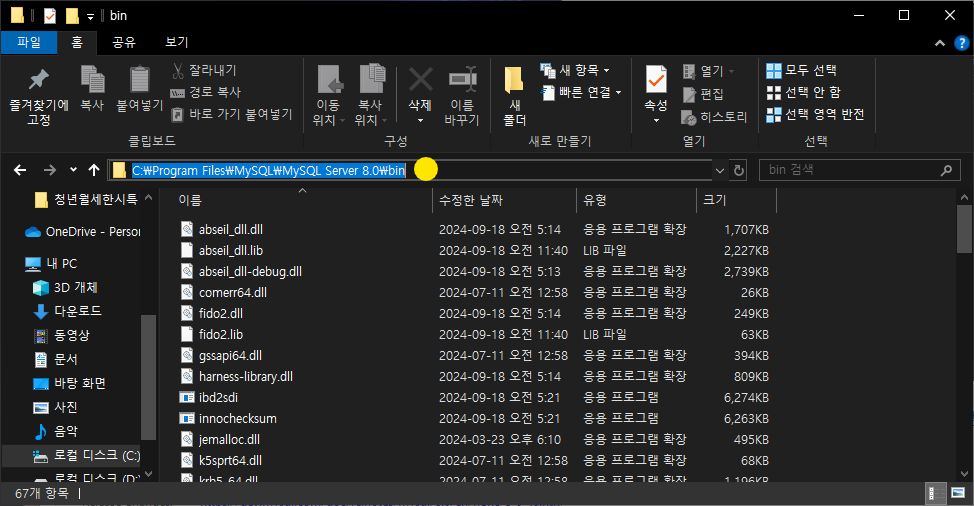The image size is (974, 506).
Task: Select 잘라내기 cut scissors item
Action: click(204, 70)
